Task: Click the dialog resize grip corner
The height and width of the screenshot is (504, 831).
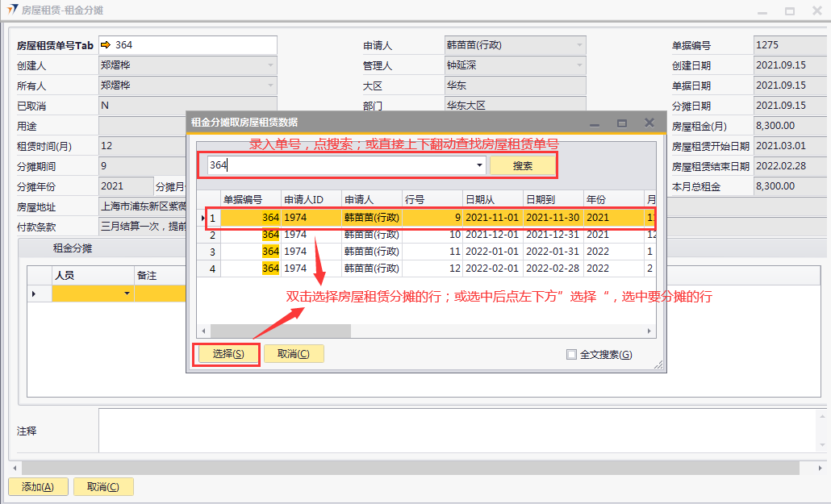Action: click(658, 365)
